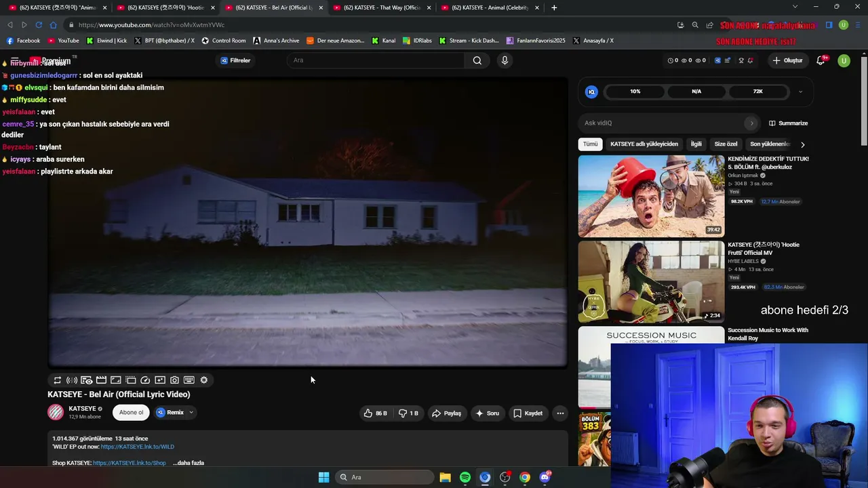The image size is (868, 488).
Task: Open the Control Room bookmark
Action: point(223,41)
